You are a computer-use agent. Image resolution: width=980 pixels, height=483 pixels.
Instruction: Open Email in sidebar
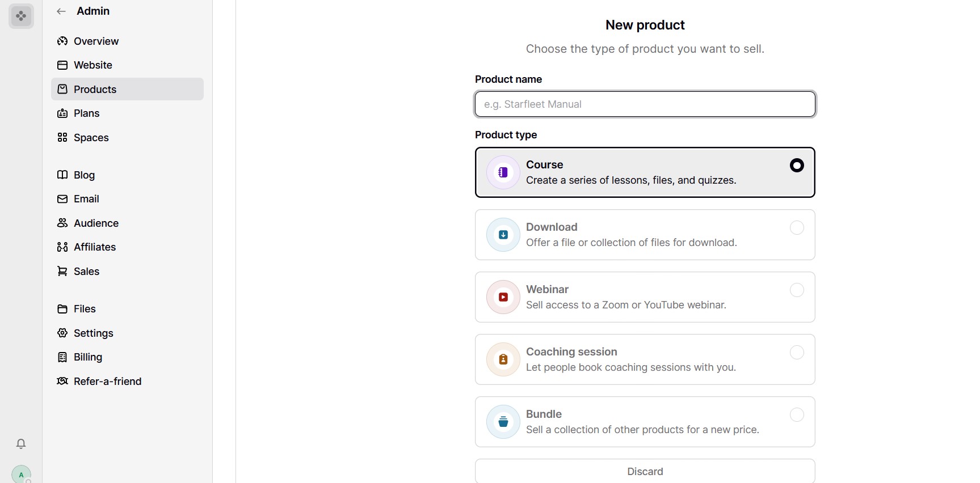point(127,199)
